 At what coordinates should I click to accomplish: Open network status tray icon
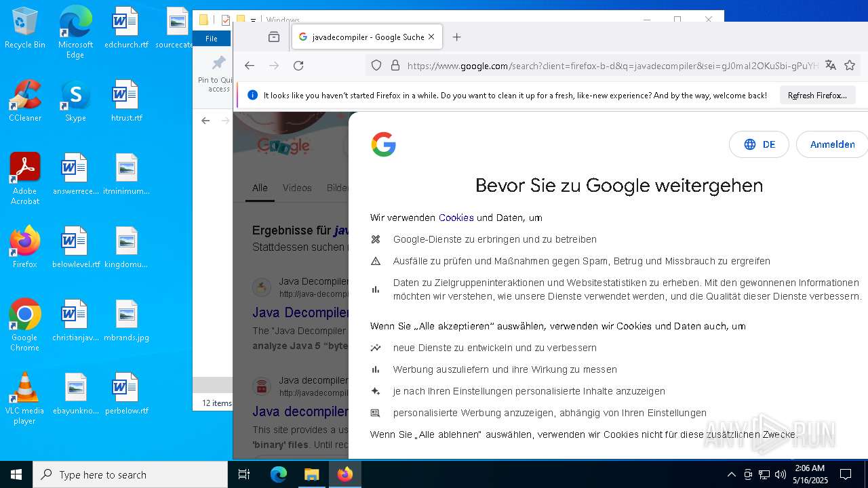764,474
